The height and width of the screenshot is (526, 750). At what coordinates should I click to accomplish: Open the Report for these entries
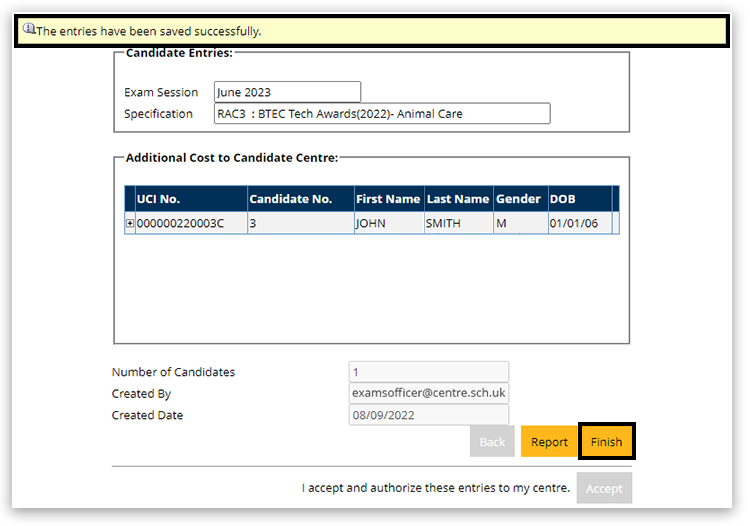click(549, 442)
